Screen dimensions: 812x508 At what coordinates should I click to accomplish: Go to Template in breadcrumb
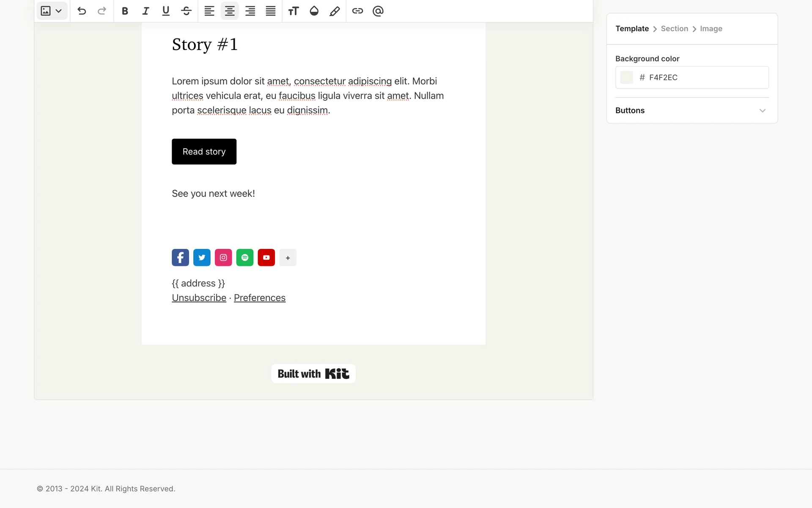[632, 29]
